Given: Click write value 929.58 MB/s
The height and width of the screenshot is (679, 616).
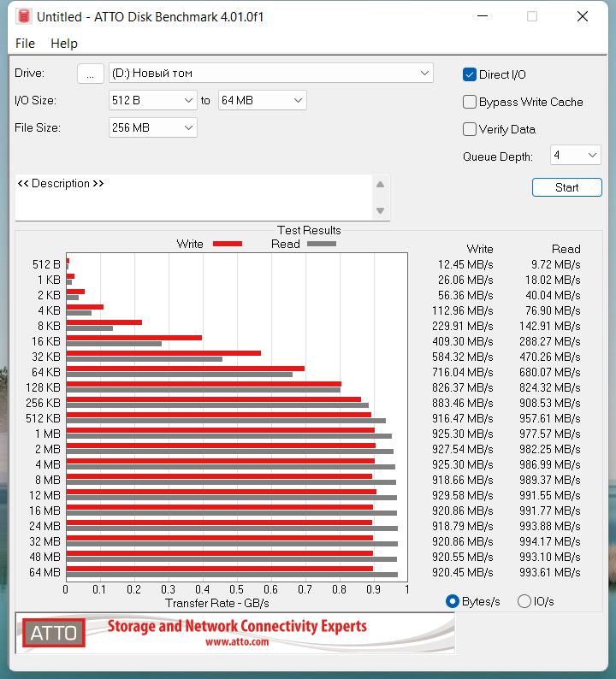Looking at the screenshot, I should click(x=463, y=495).
